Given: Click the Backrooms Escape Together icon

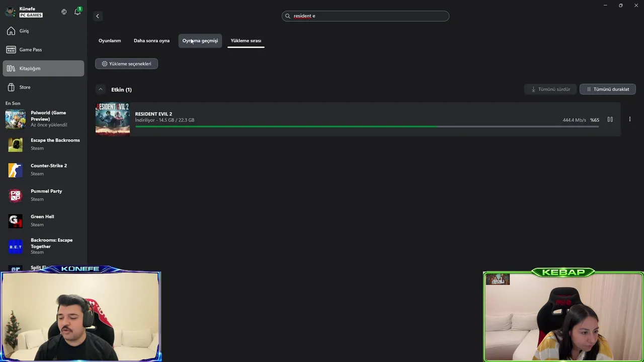Looking at the screenshot, I should tap(16, 246).
